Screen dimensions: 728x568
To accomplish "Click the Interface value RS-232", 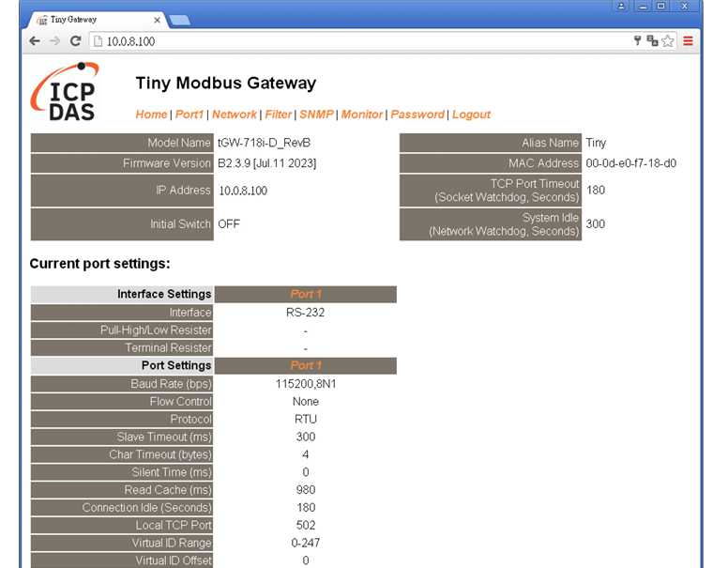I will [306, 313].
